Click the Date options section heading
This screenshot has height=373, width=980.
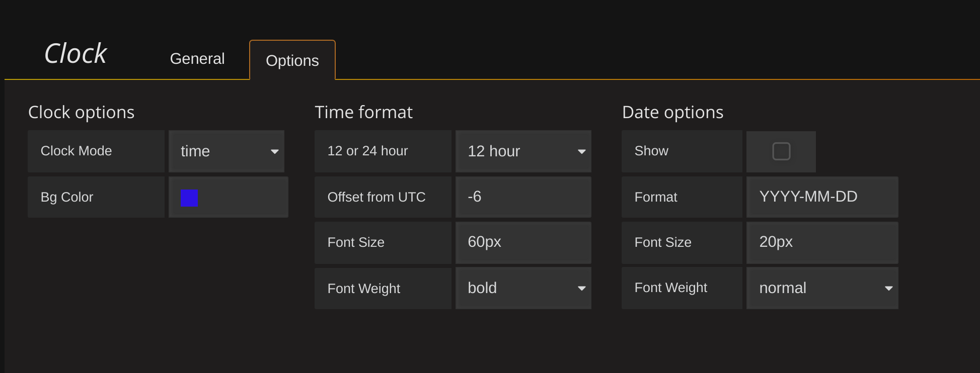coord(672,112)
